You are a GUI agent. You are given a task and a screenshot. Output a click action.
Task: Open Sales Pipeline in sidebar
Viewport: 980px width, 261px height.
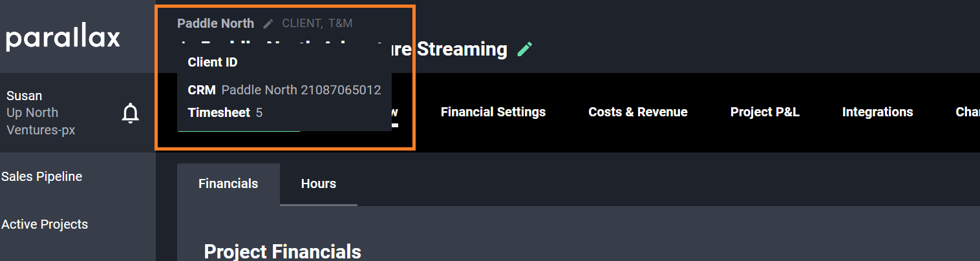coord(42,176)
